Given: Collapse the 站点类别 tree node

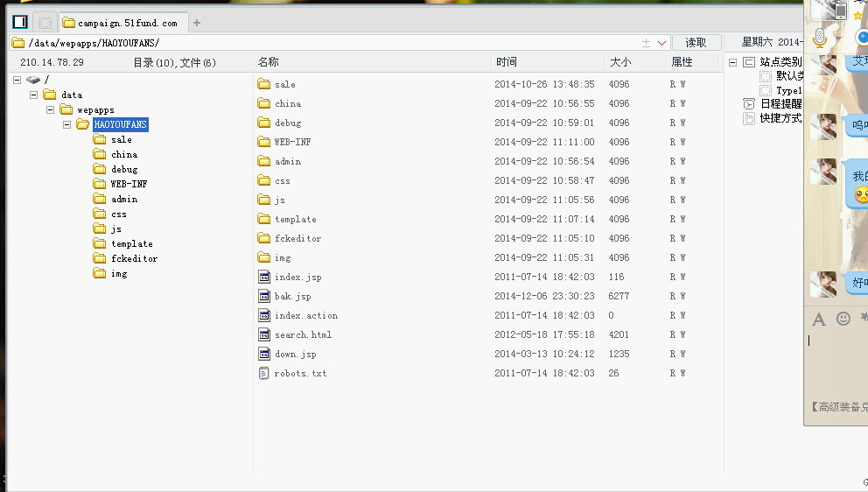Looking at the screenshot, I should 733,62.
